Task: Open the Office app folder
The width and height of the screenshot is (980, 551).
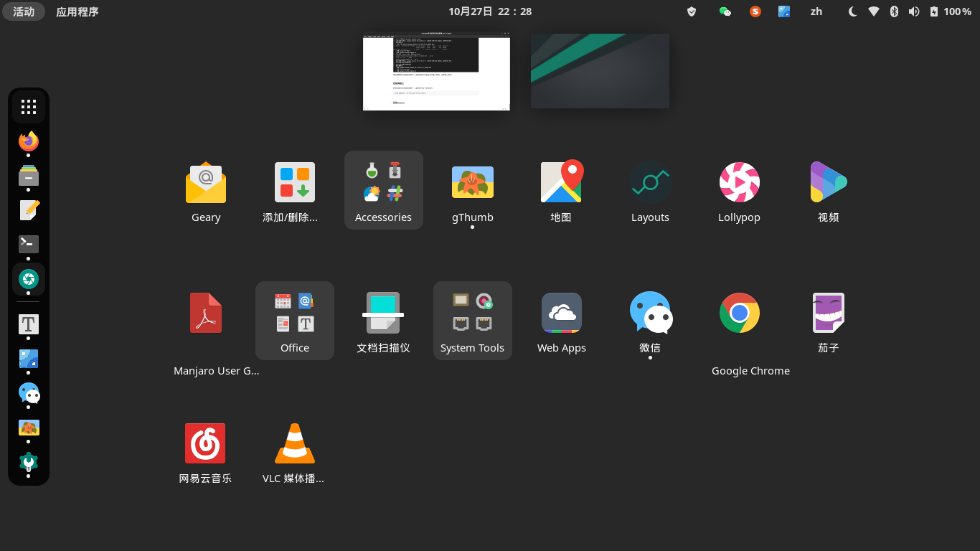Action: pos(295,321)
